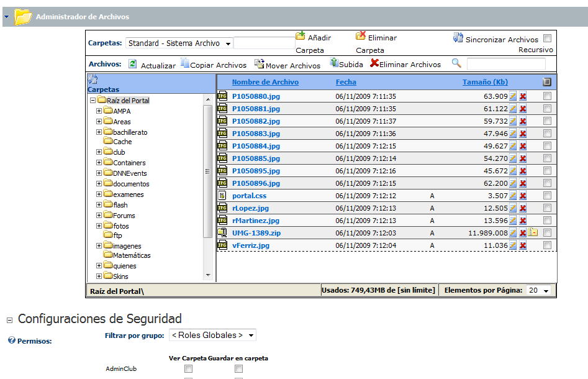Click edit pencil icon for rMartinez.jpg

click(x=513, y=221)
